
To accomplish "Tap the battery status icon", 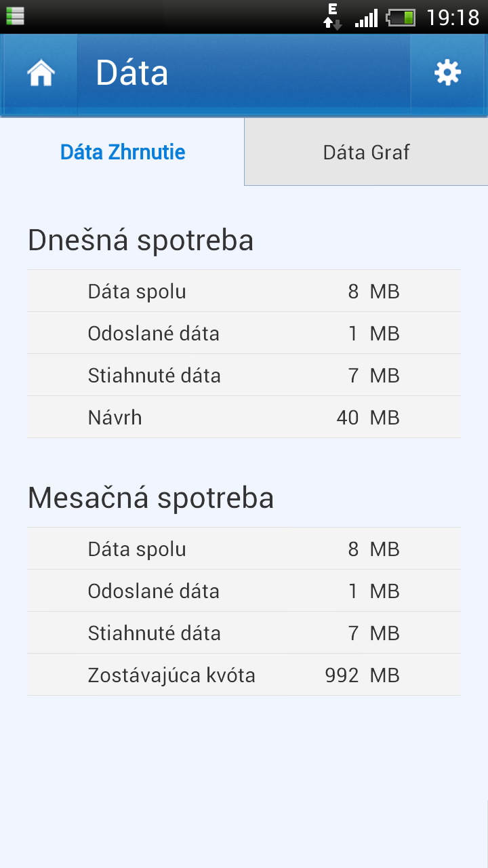I will click(x=401, y=17).
